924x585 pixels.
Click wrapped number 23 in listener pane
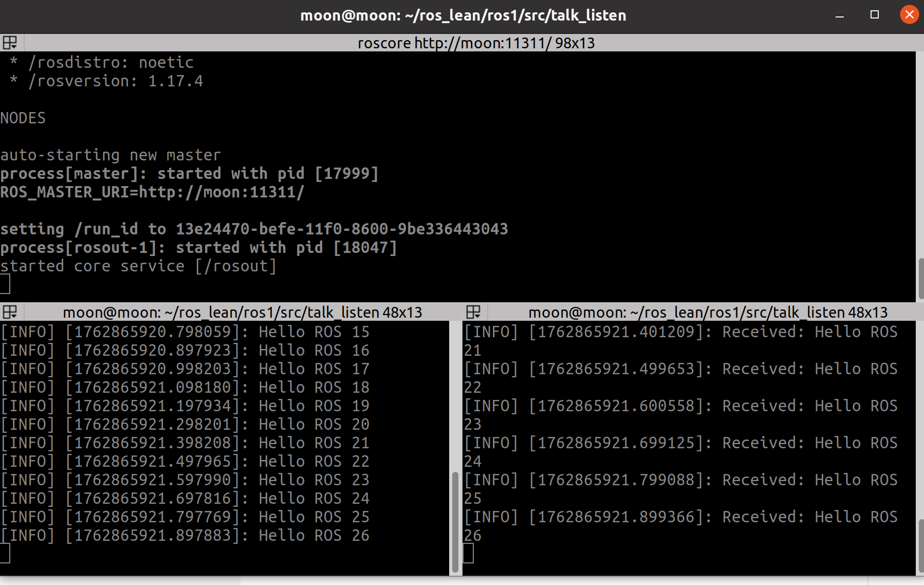(473, 424)
